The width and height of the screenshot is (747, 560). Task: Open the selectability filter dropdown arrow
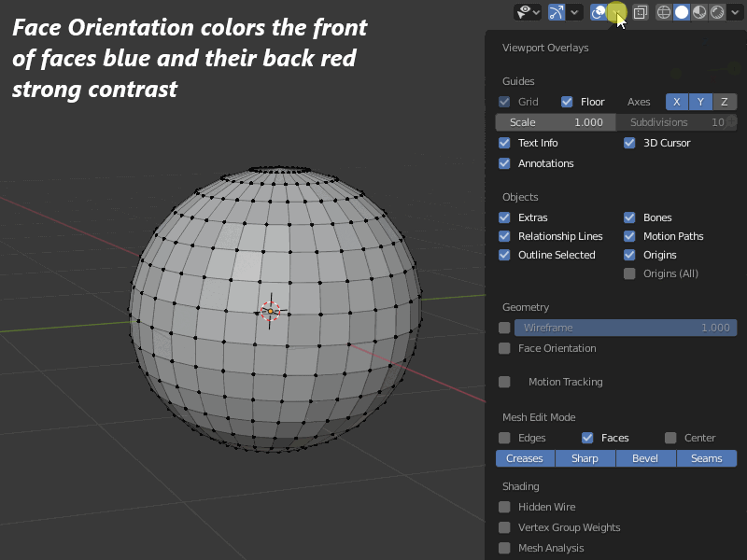click(536, 12)
